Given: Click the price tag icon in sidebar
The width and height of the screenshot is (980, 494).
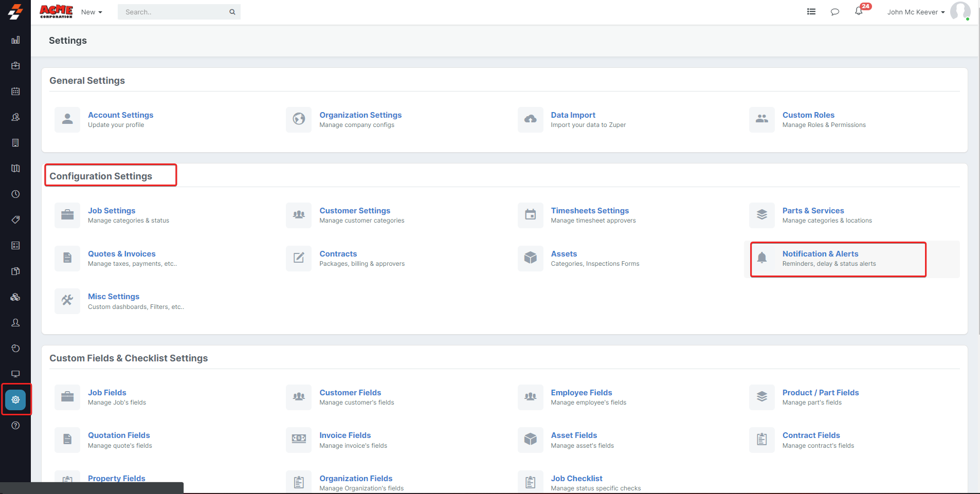Looking at the screenshot, I should 15,220.
